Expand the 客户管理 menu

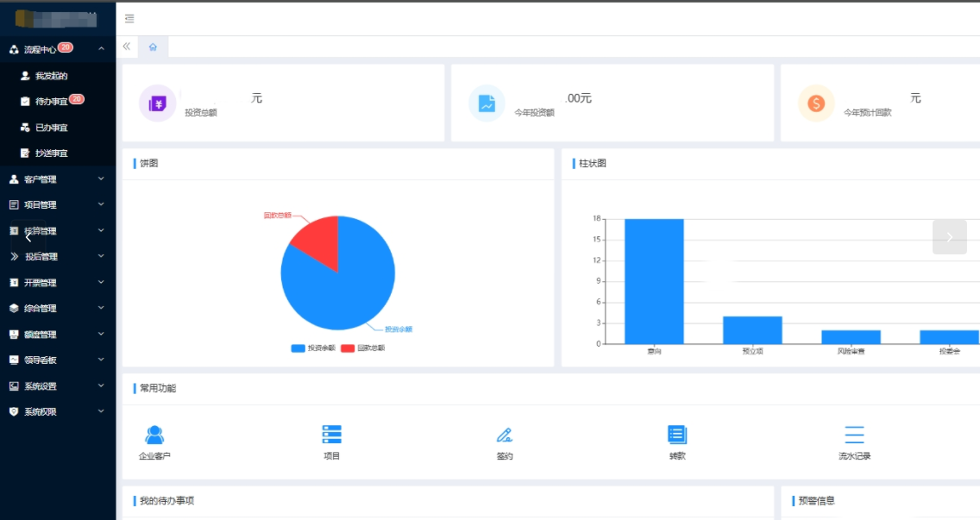(58, 179)
